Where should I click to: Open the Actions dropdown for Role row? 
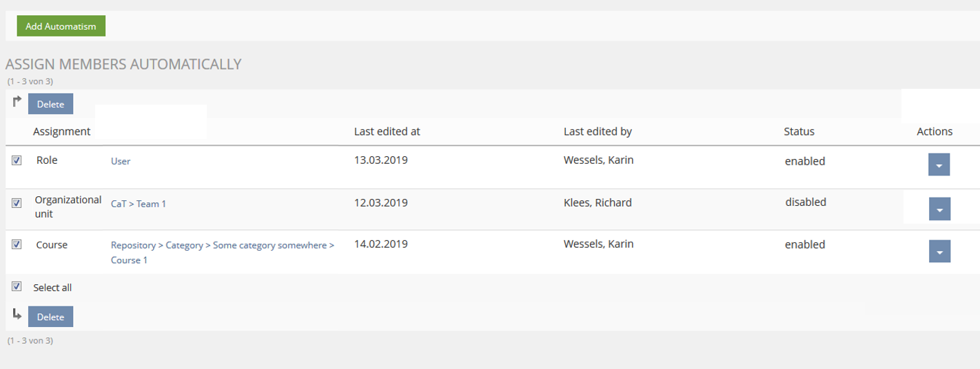939,165
